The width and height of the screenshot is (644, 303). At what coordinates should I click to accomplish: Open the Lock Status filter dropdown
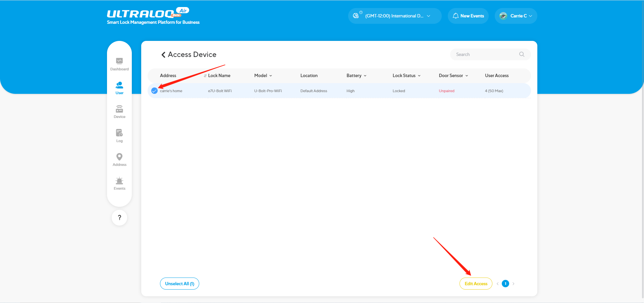[419, 76]
